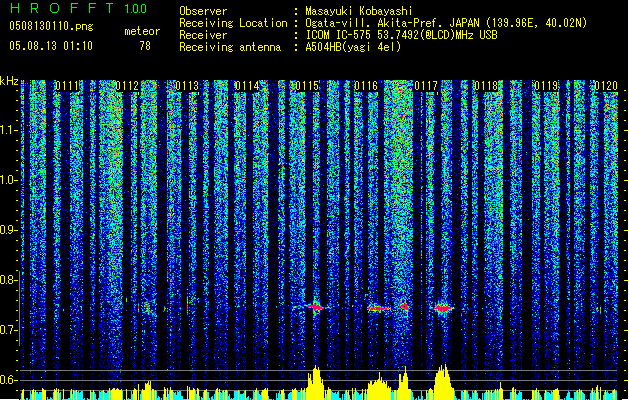629x400 pixels.
Task: Click the faint echo right of 0112
Action: click(148, 308)
